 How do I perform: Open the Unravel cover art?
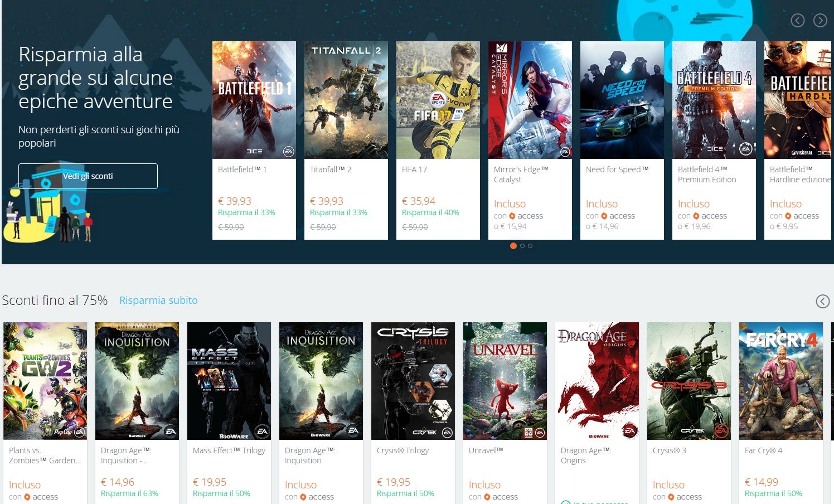tap(505, 381)
